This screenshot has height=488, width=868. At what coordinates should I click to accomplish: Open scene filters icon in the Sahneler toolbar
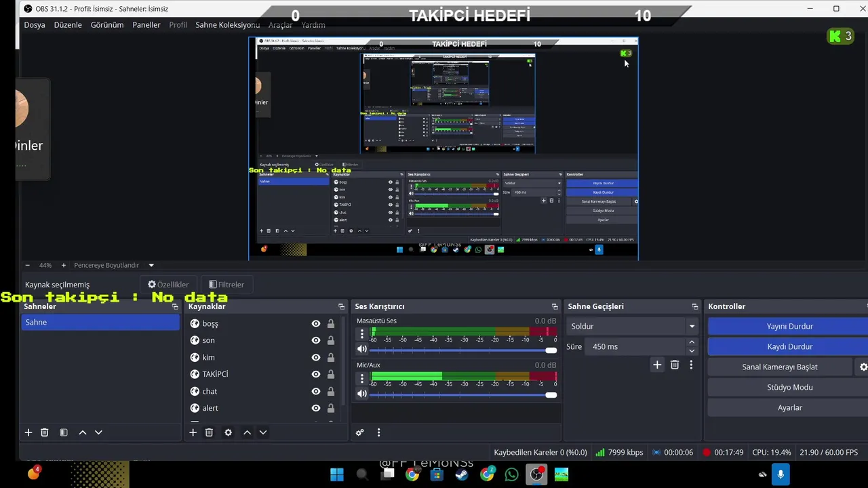coord(64,432)
